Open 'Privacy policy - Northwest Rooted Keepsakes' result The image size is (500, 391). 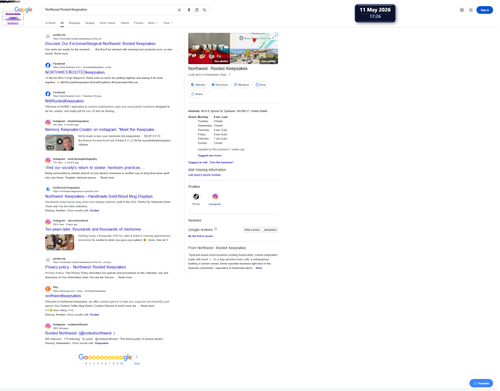85,267
